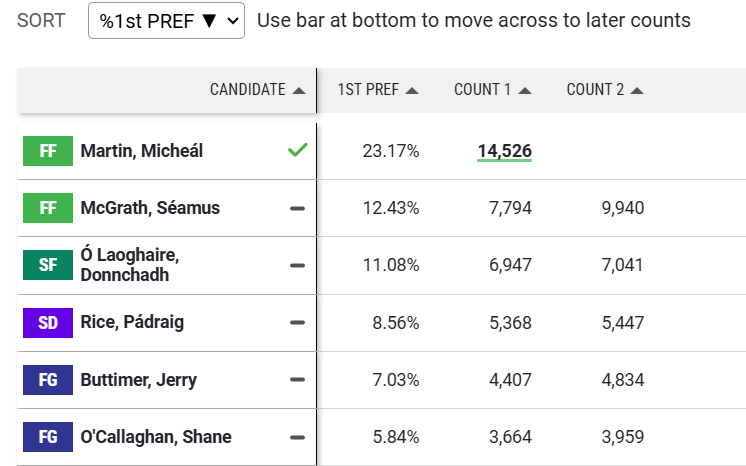Viewport: 746px width, 466px height.
Task: Sort by the CANDIDATE column header
Action: pos(257,90)
